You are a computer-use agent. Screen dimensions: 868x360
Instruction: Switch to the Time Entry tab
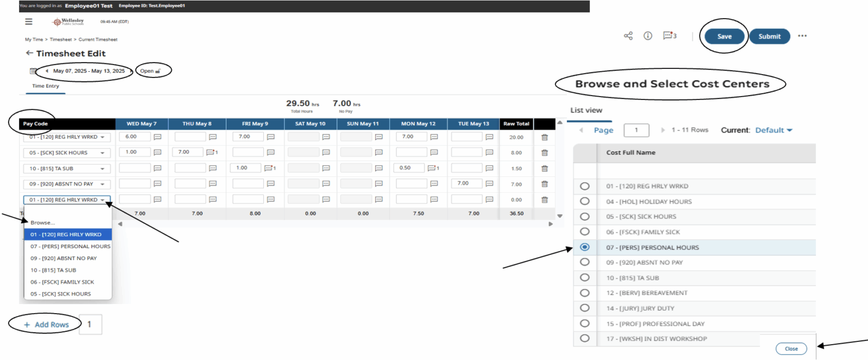(x=45, y=86)
